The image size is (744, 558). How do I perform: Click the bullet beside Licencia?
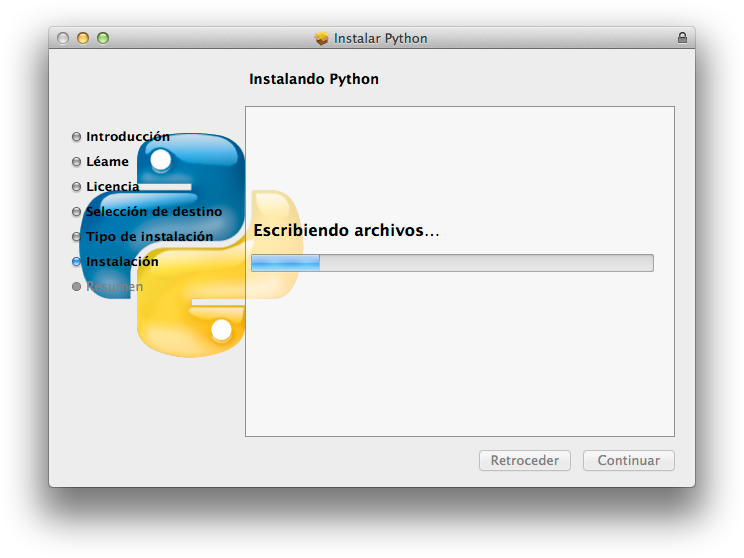[x=76, y=186]
